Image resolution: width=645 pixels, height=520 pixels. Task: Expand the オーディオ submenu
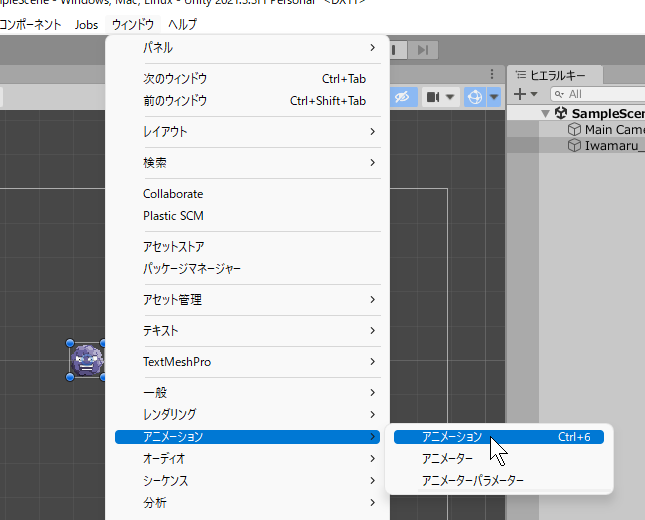pos(247,459)
